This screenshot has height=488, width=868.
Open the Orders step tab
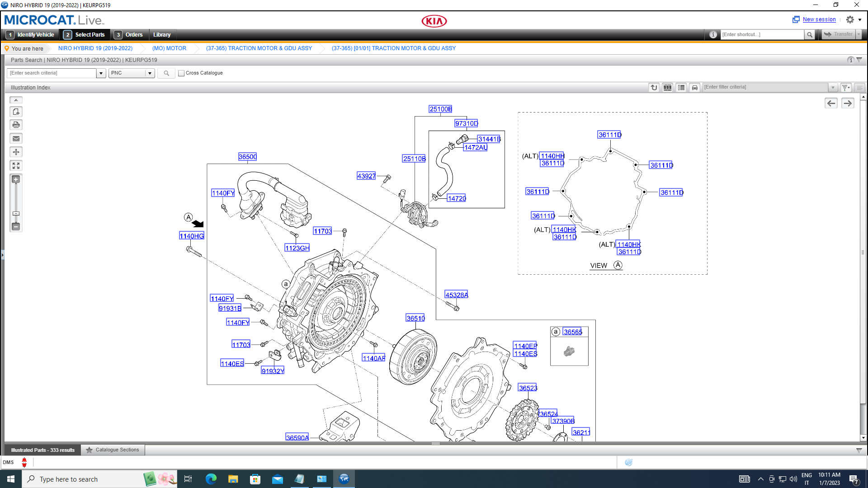coord(128,34)
